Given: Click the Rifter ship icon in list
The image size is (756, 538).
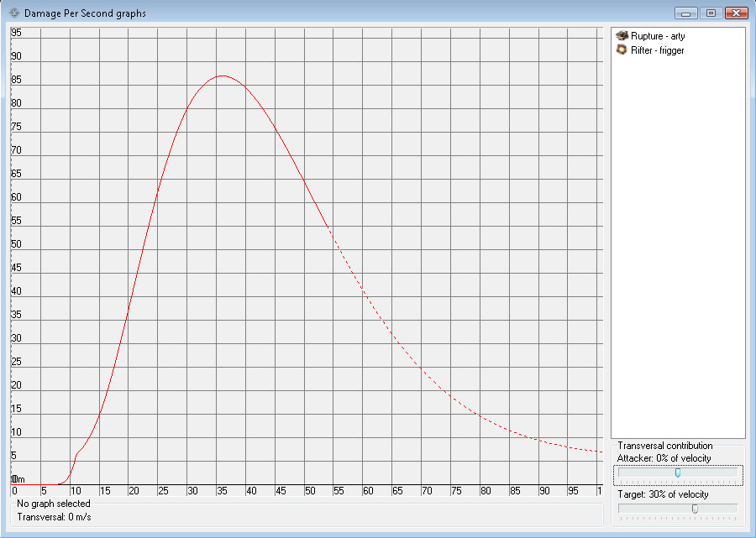Looking at the screenshot, I should pyautogui.click(x=622, y=50).
